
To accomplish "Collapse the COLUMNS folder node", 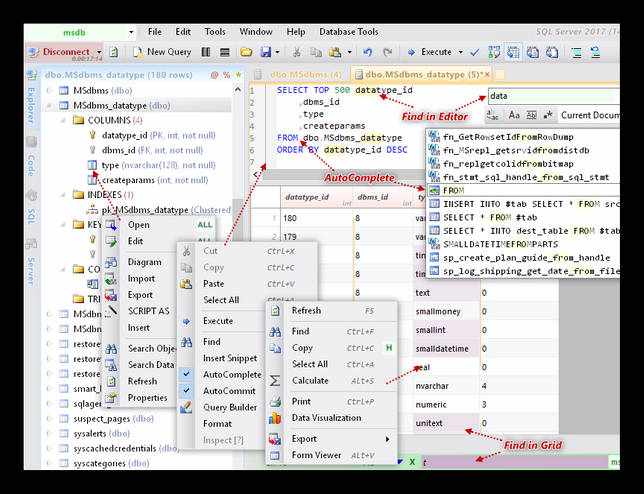I will point(63,120).
